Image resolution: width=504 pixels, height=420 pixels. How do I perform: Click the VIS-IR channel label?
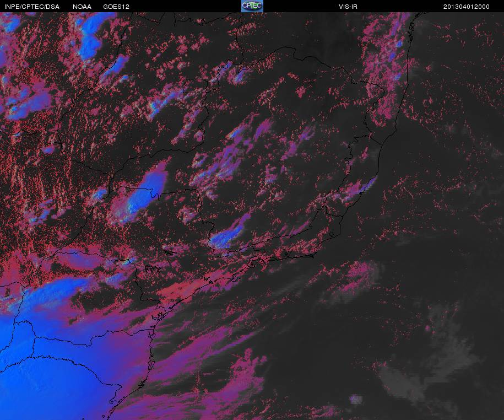point(348,7)
